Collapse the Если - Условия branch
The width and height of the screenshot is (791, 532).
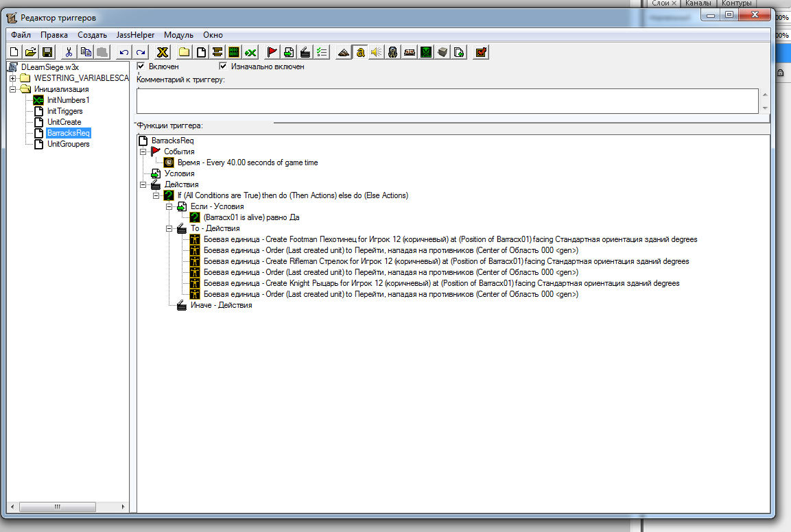(x=169, y=207)
